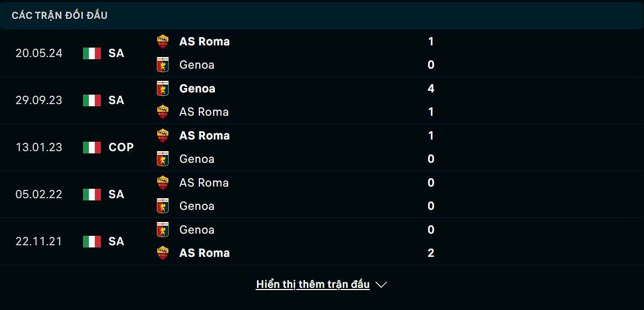Click AS Roma crest in 29.09.23 match
Screen dimensions: 644x310
point(163,112)
